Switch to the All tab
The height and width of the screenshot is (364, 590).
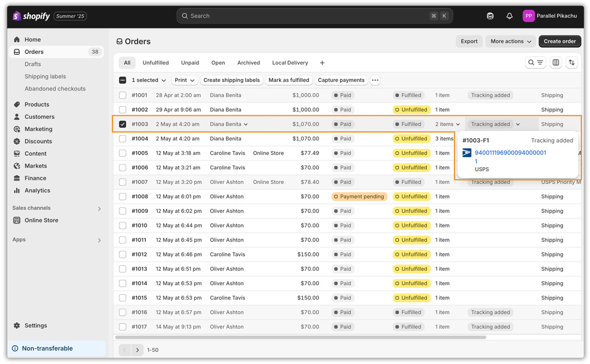coord(127,63)
